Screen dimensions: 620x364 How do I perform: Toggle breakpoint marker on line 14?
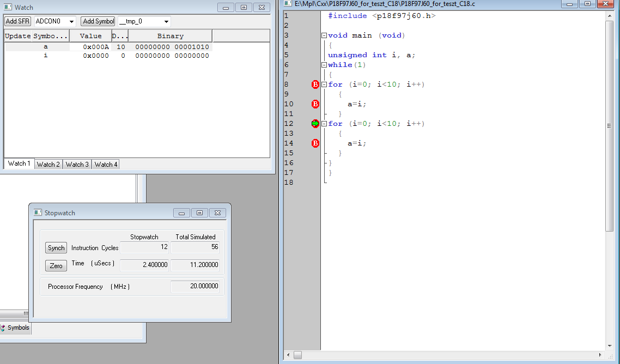coord(315,143)
